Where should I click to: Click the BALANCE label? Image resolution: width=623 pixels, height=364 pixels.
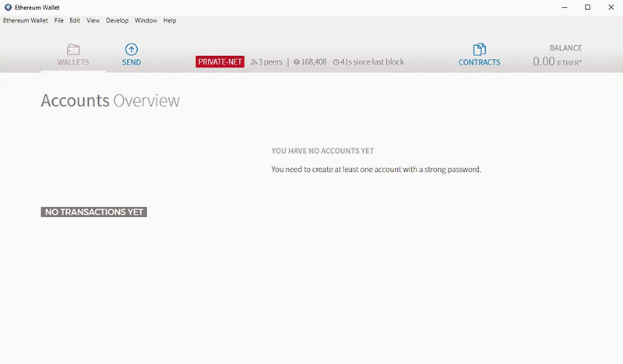[x=565, y=48]
